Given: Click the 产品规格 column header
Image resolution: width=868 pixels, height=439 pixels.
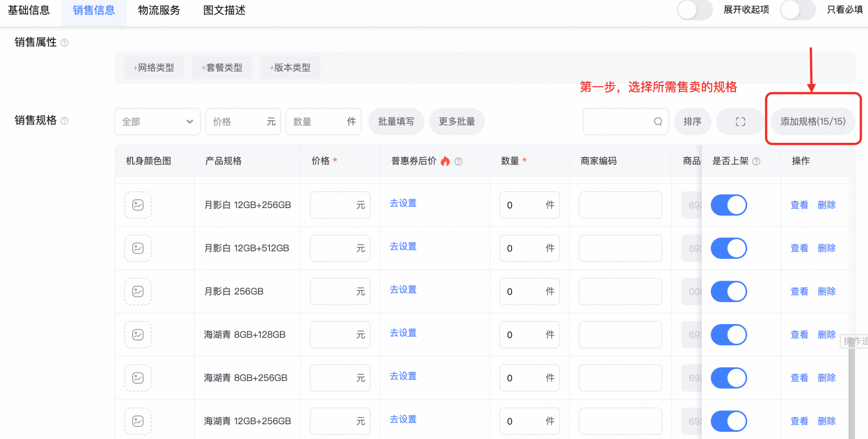Looking at the screenshot, I should click(x=223, y=161).
